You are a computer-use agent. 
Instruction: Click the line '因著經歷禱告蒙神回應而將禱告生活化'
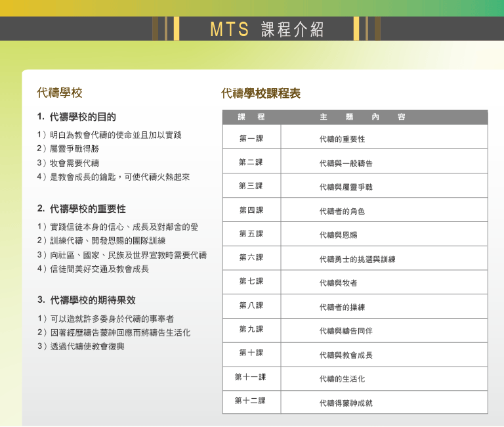pos(120,332)
